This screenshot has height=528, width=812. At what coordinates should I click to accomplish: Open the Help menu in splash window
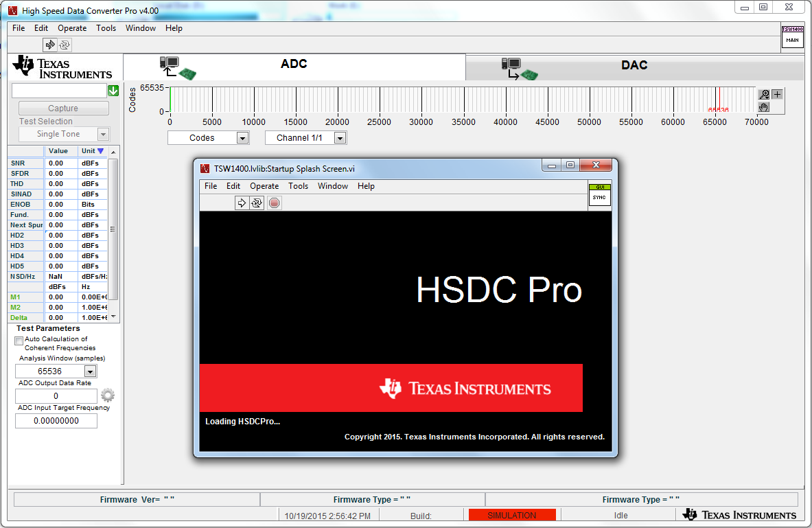point(366,186)
